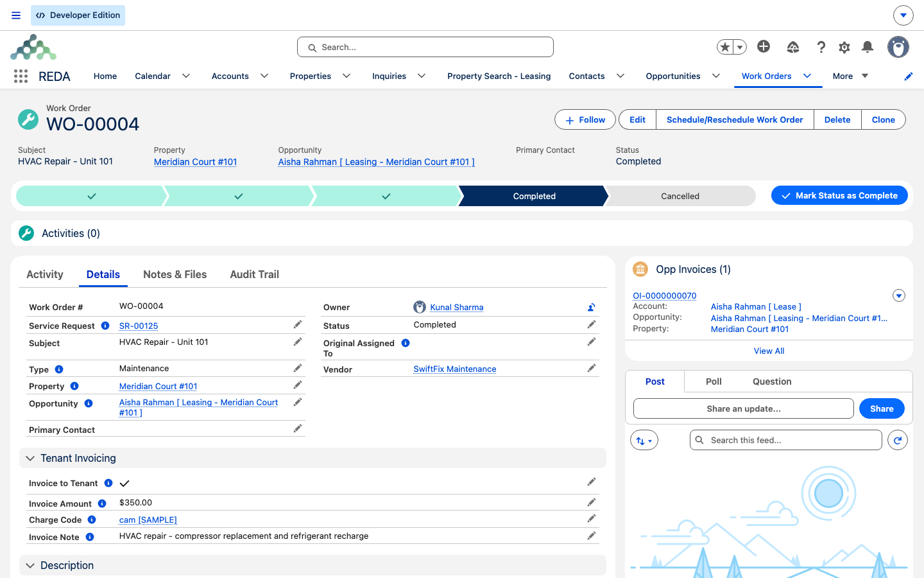The image size is (924, 578).
Task: Select the Poll tab in the feed
Action: [x=714, y=381]
